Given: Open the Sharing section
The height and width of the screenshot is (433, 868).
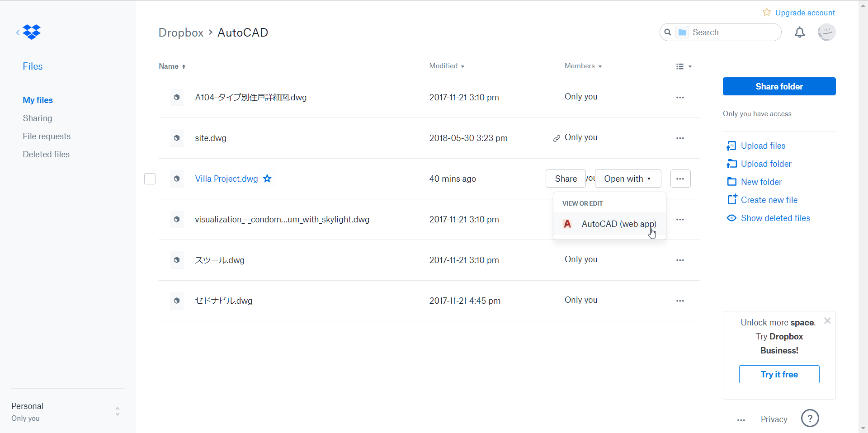Looking at the screenshot, I should [38, 118].
